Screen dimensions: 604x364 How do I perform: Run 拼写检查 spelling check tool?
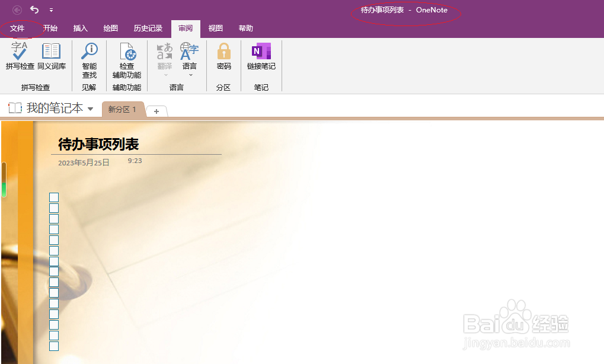click(x=20, y=56)
